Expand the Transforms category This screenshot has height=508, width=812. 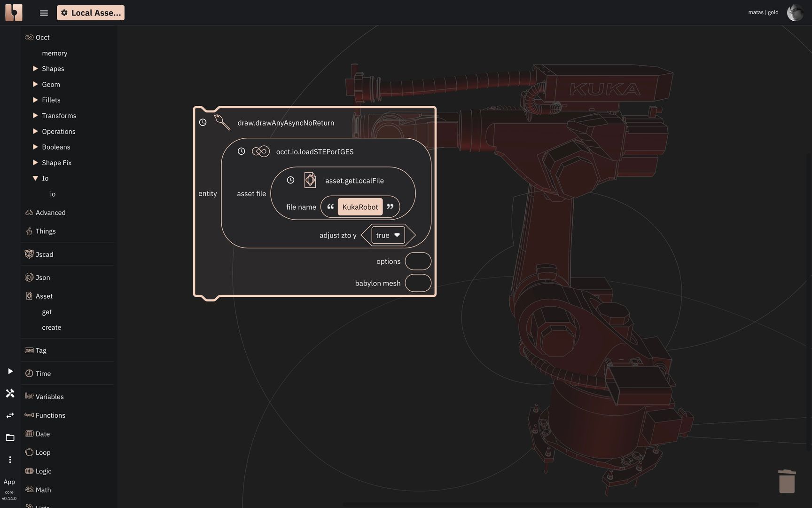(x=35, y=116)
